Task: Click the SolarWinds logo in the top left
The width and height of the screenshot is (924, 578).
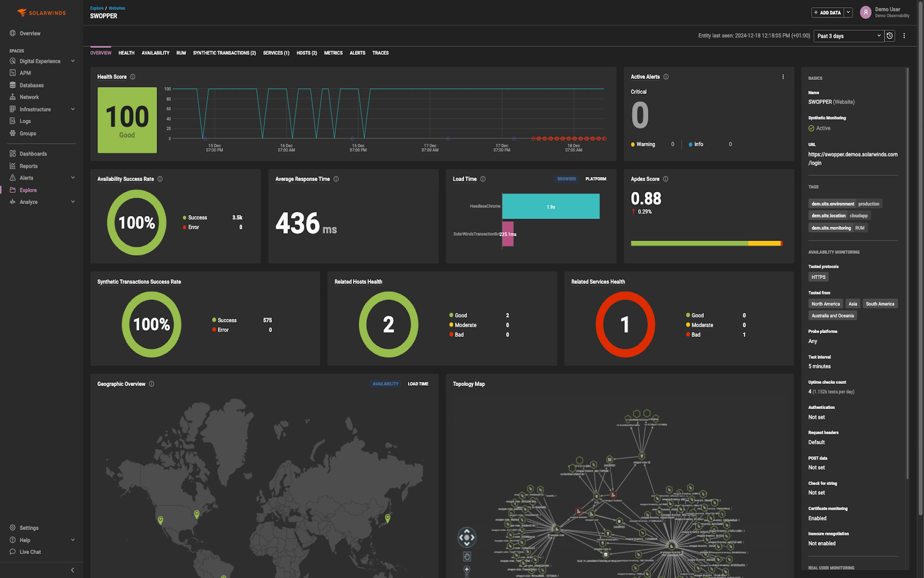Action: coord(42,12)
